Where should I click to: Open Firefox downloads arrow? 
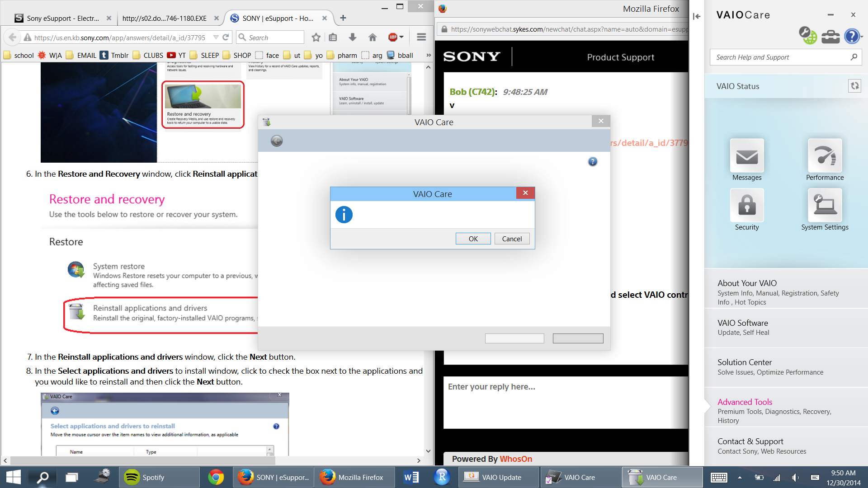pyautogui.click(x=353, y=38)
